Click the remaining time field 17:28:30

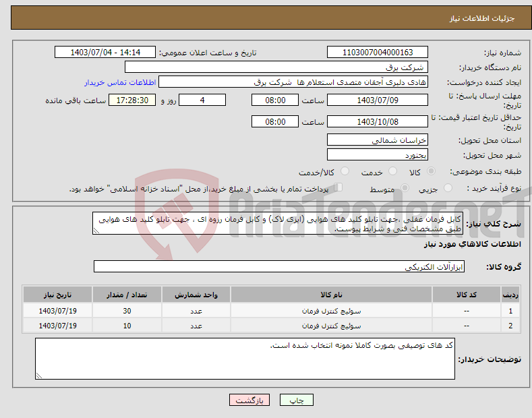point(132,100)
